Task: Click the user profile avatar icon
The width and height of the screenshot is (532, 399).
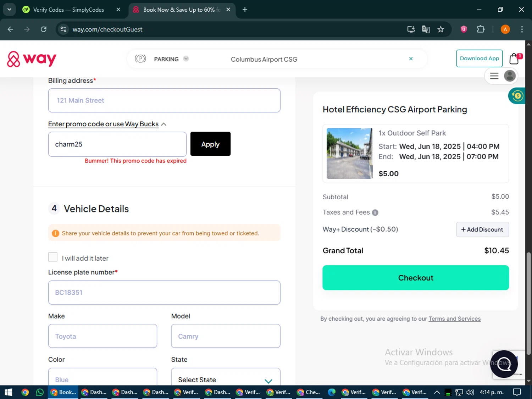Action: click(510, 76)
